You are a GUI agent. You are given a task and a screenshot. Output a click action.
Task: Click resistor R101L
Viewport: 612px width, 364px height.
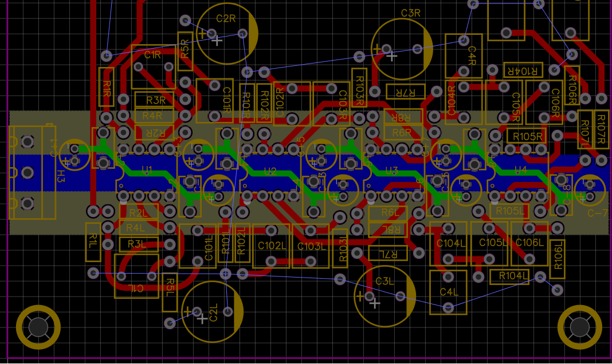[x=225, y=243]
